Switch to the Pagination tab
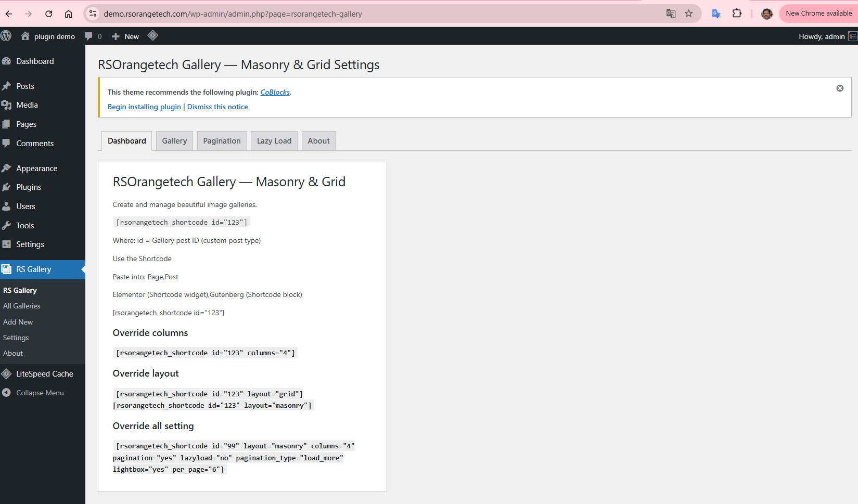The height and width of the screenshot is (504, 858). coord(222,141)
